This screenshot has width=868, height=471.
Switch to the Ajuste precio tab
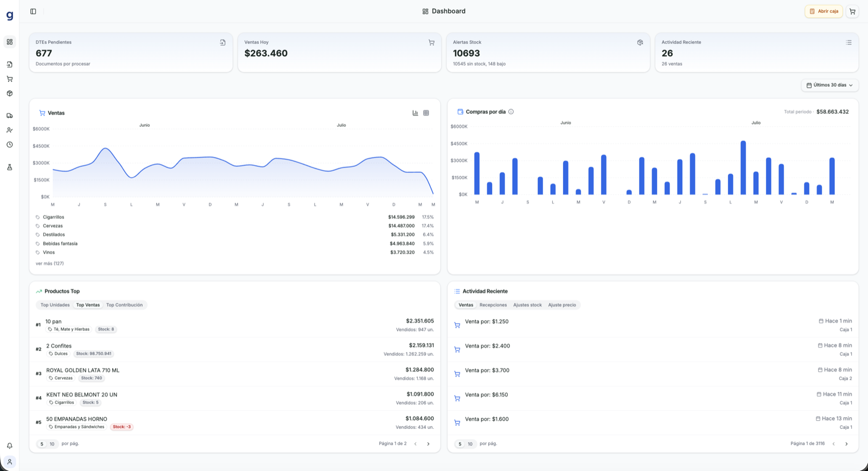coord(562,305)
